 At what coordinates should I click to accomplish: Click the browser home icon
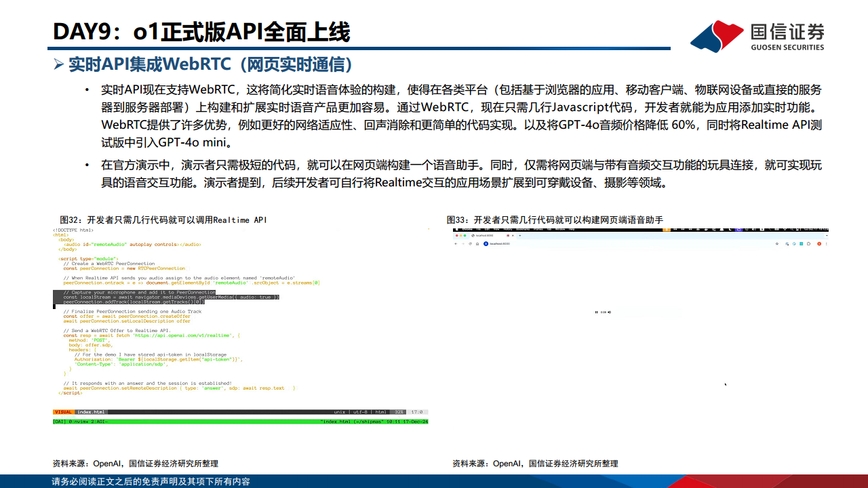(x=477, y=244)
